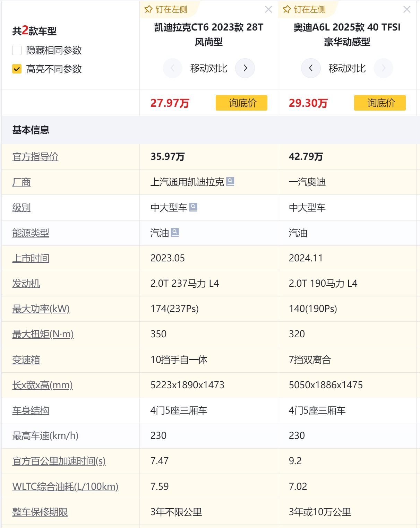This screenshot has width=420, height=528.
Task: Open the 整车保修期限 parameter link
Action: pos(40,512)
